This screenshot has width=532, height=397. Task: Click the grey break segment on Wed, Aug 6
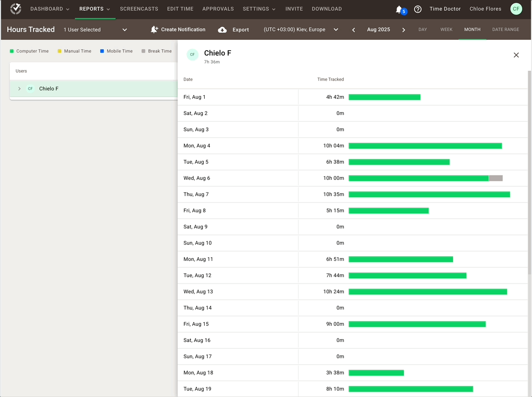click(496, 178)
